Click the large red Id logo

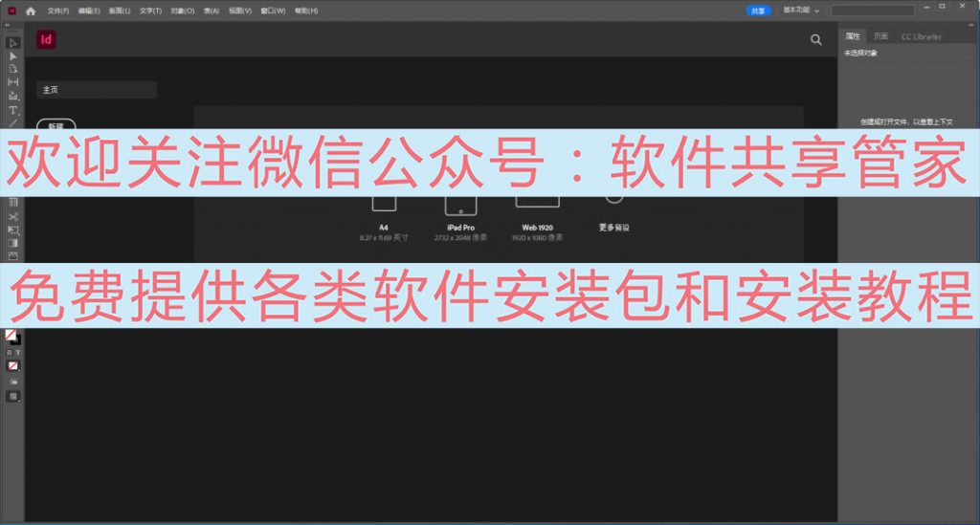(46, 40)
